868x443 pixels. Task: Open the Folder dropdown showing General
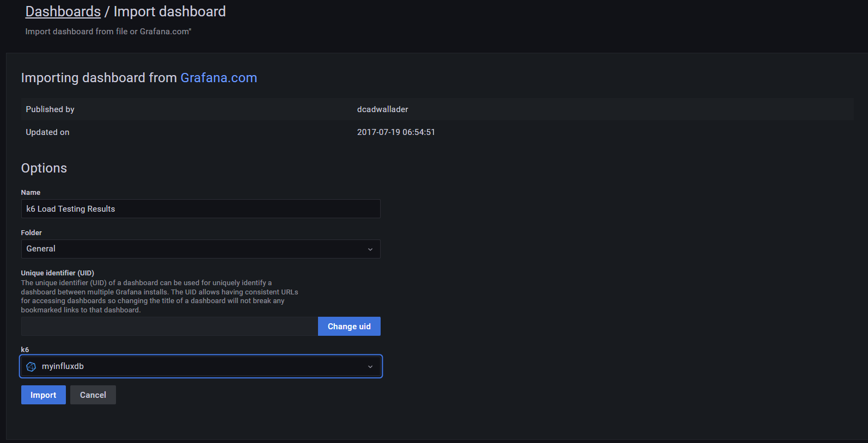click(200, 249)
